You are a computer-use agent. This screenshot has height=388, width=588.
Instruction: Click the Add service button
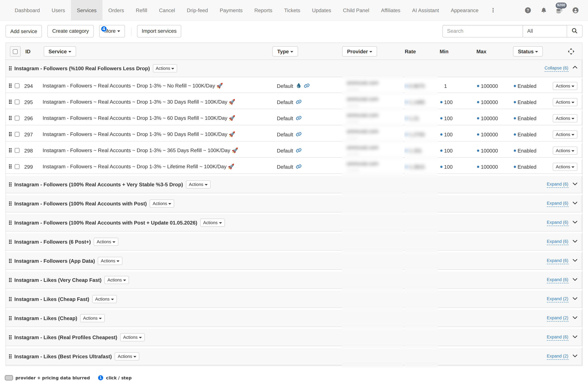point(24,31)
